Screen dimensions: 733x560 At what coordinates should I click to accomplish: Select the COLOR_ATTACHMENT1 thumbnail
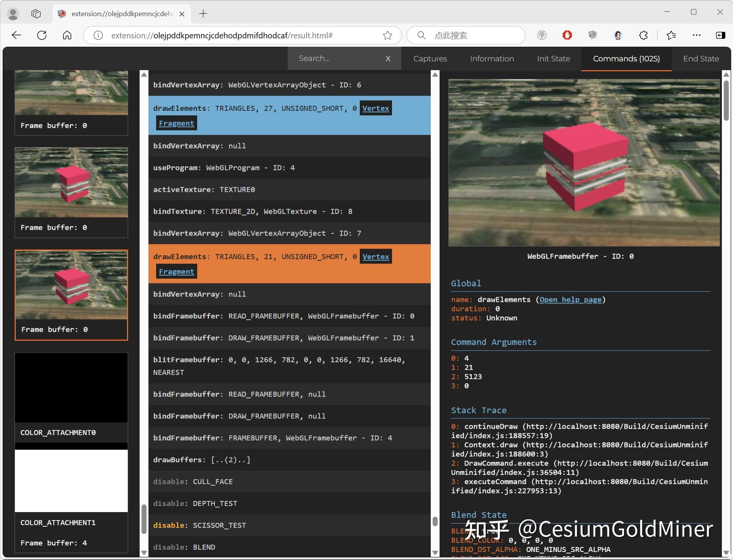(x=71, y=479)
